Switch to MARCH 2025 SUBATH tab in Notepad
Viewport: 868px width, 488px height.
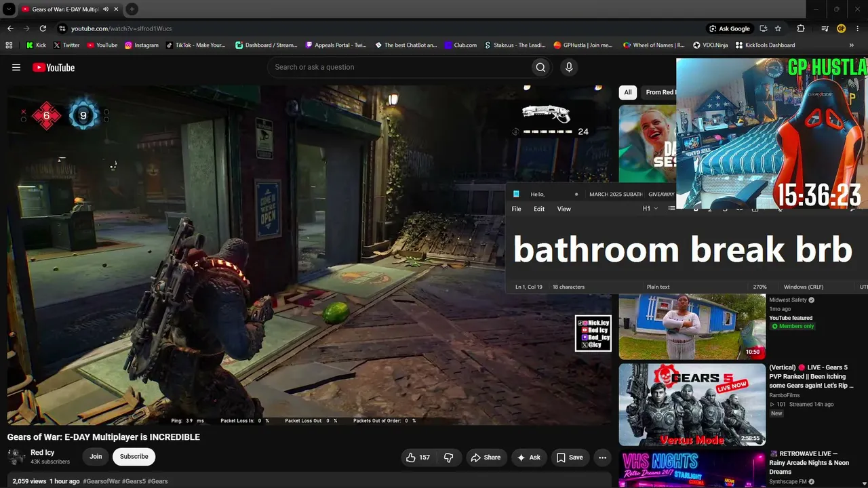click(615, 194)
